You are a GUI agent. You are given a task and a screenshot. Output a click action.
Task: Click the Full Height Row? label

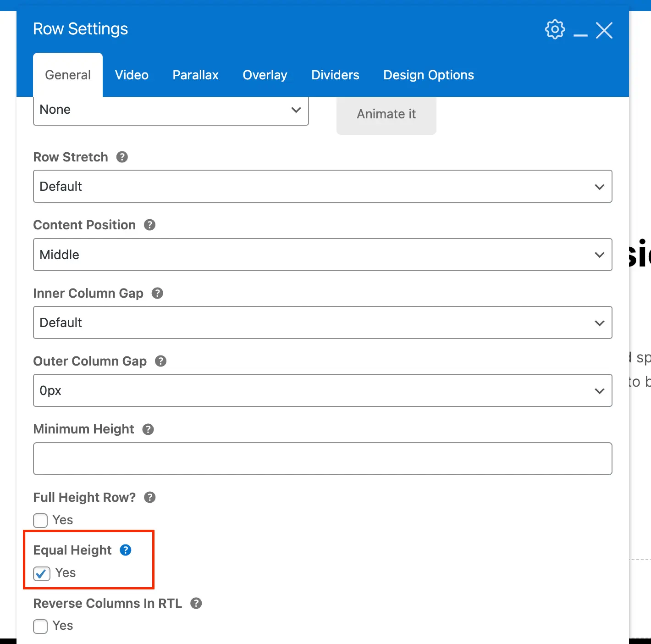(85, 497)
